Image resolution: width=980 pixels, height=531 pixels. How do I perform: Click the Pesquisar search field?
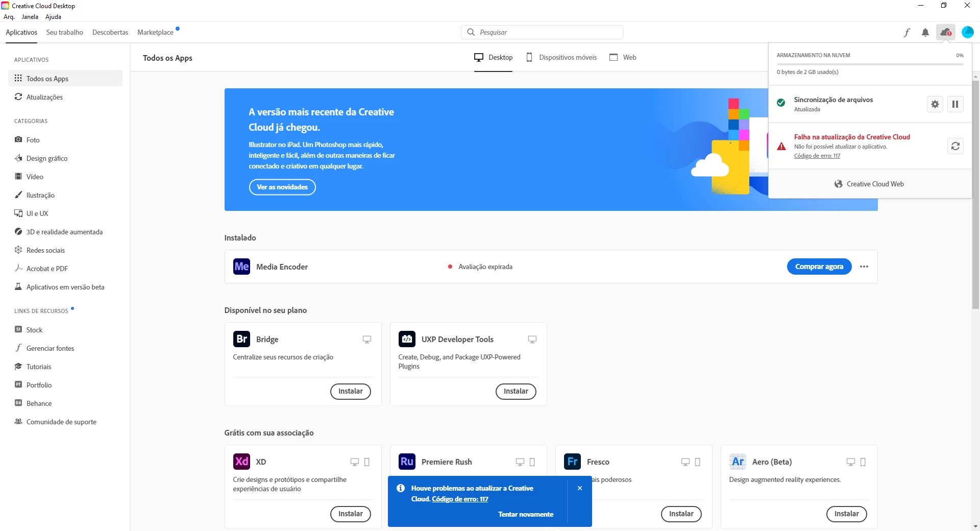[x=542, y=32]
